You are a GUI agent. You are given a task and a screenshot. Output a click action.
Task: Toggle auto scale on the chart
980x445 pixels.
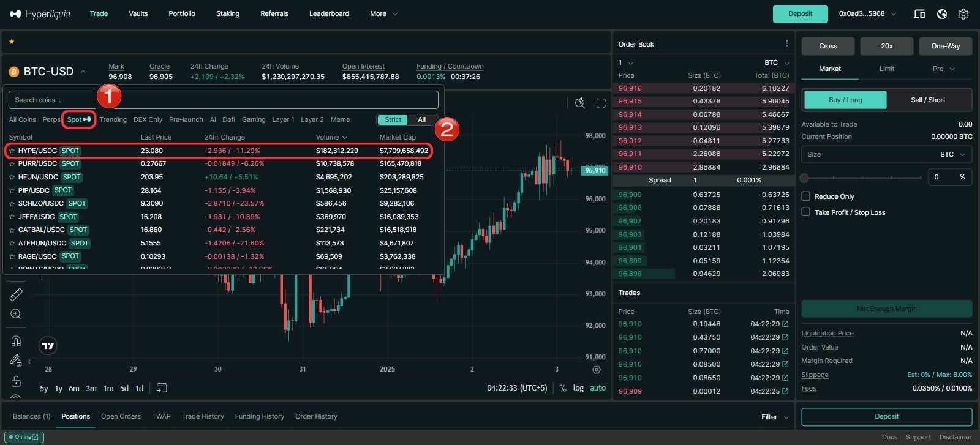(x=598, y=388)
